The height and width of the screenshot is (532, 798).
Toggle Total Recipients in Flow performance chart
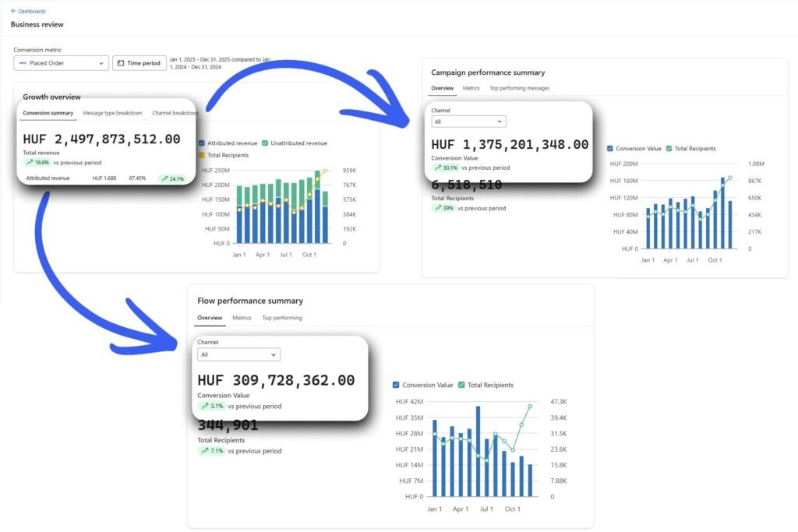click(x=461, y=385)
